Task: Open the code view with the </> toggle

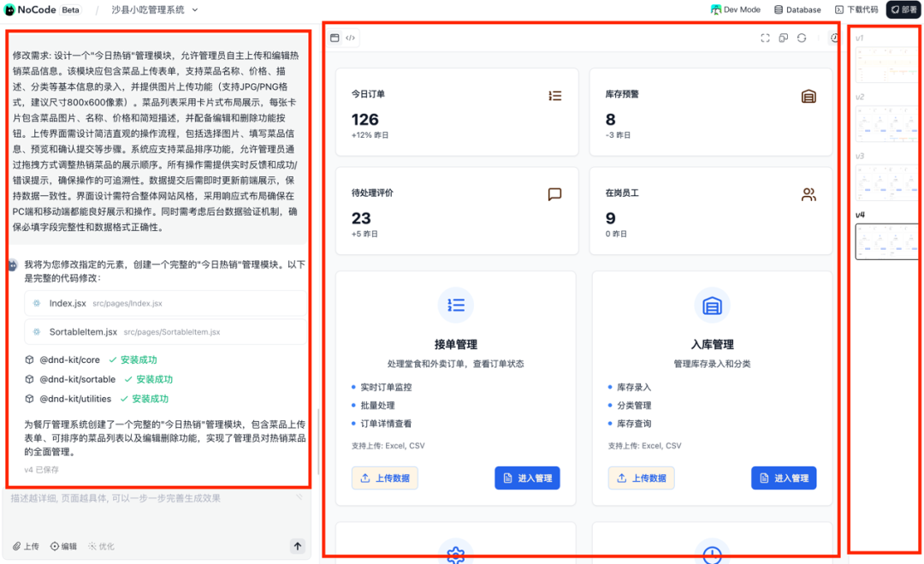Action: click(x=350, y=38)
